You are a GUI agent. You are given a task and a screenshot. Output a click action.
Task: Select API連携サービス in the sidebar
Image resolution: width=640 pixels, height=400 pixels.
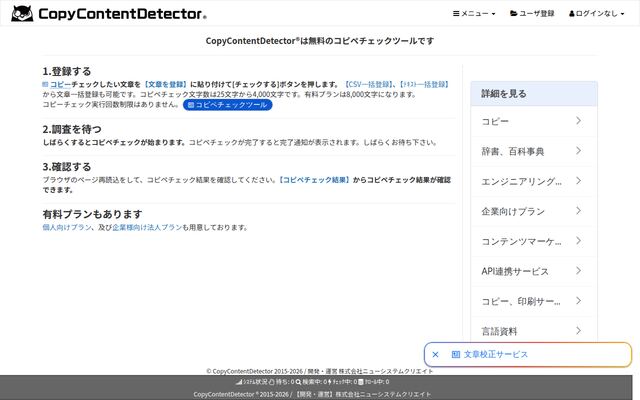534,271
